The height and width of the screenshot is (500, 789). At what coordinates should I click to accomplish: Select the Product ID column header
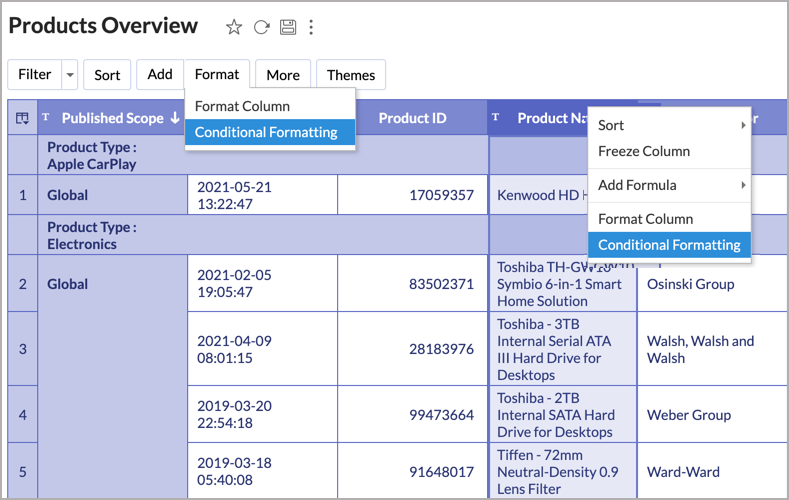[x=412, y=118]
